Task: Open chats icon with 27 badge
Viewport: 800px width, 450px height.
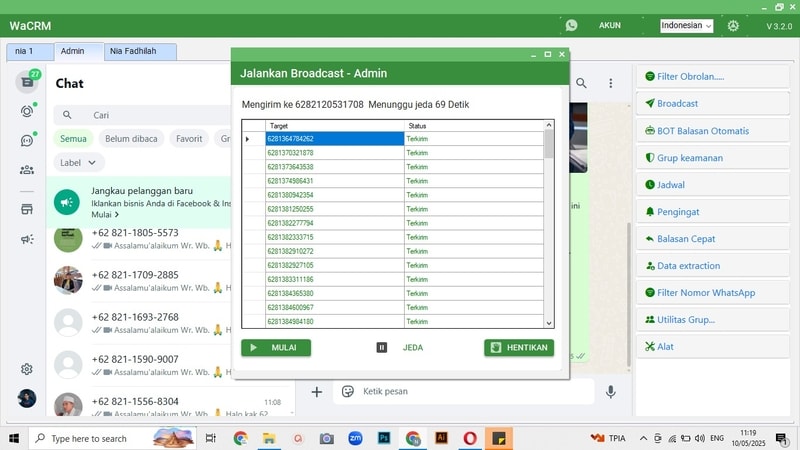Action: click(27, 82)
